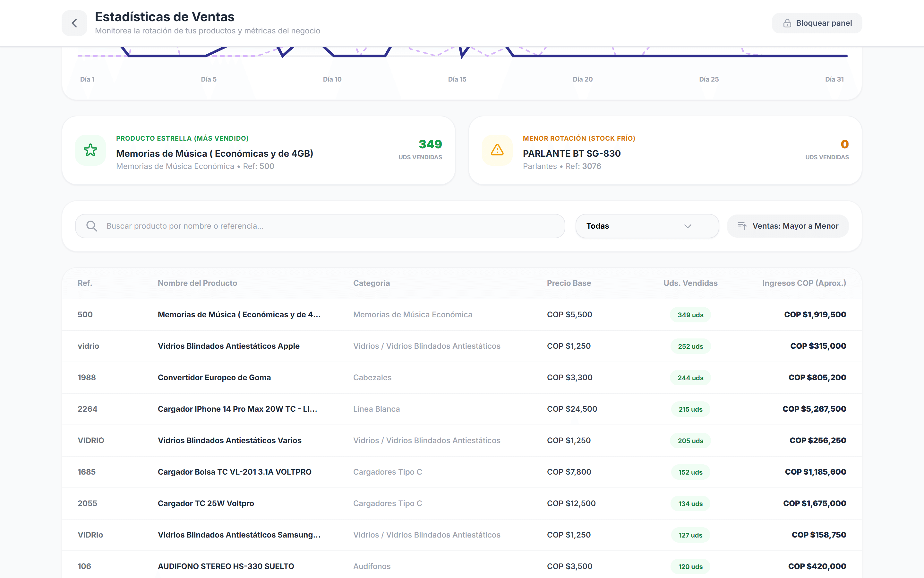Click the chevron arrow in Todas dropdown
Screen dimensions: 924x578
tap(688, 226)
